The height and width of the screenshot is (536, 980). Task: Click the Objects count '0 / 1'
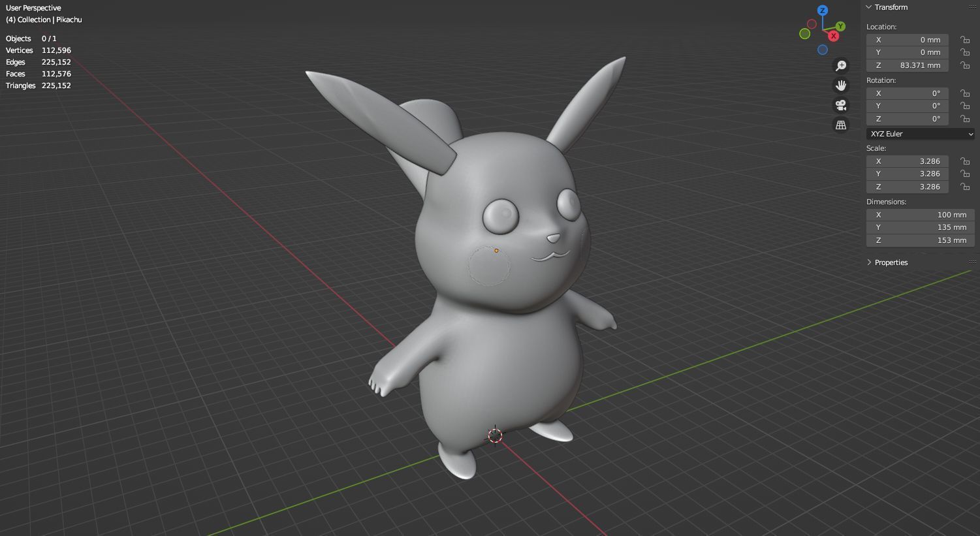click(x=49, y=39)
